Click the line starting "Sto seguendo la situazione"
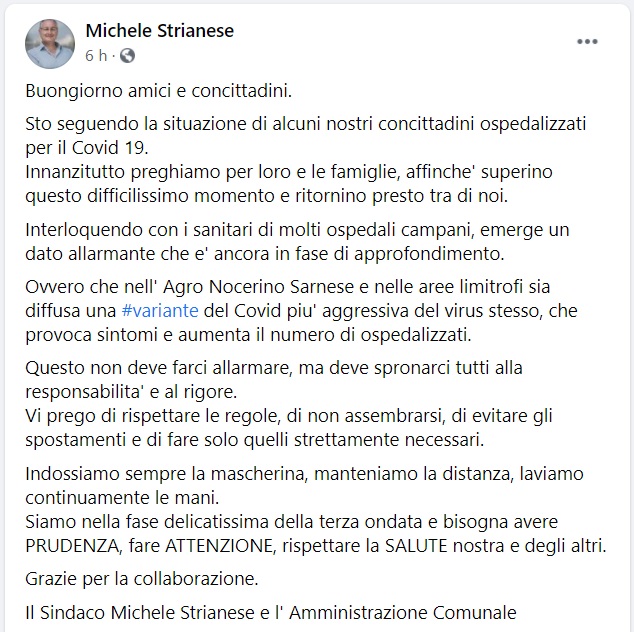634x632 pixels. (x=305, y=124)
